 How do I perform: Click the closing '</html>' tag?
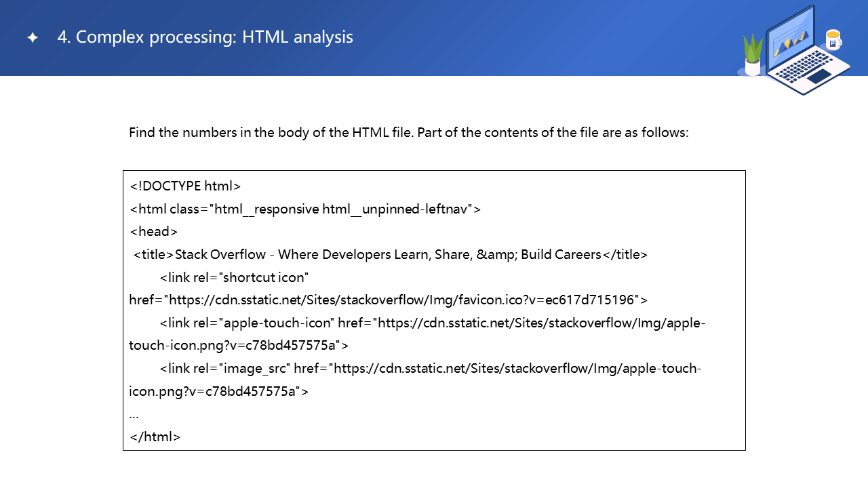click(155, 437)
